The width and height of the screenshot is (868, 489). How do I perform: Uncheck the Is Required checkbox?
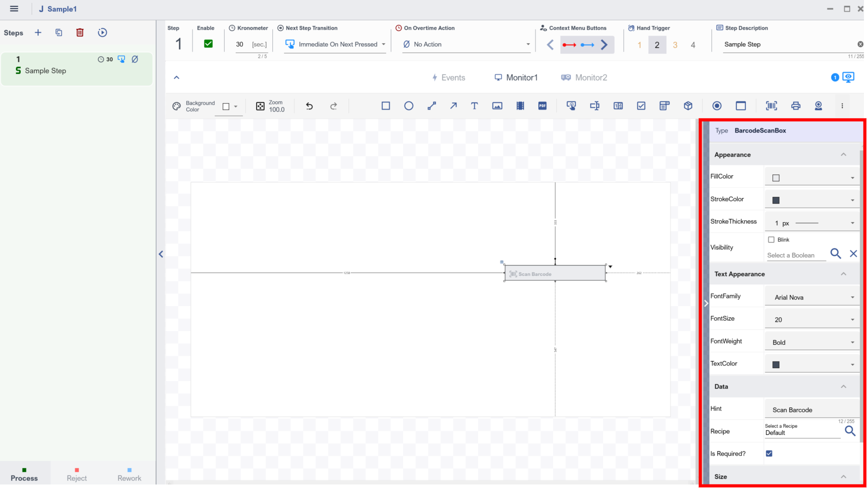(769, 453)
